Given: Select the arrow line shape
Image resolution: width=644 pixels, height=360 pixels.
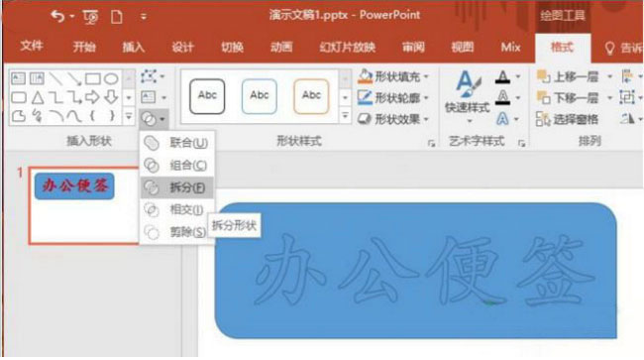Looking at the screenshot, I should click(x=74, y=78).
